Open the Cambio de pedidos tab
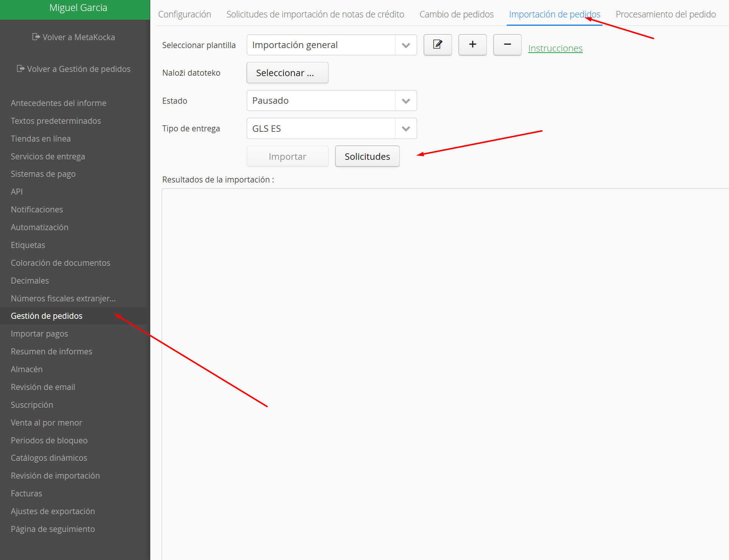Viewport: 729px width, 560px height. pyautogui.click(x=456, y=14)
